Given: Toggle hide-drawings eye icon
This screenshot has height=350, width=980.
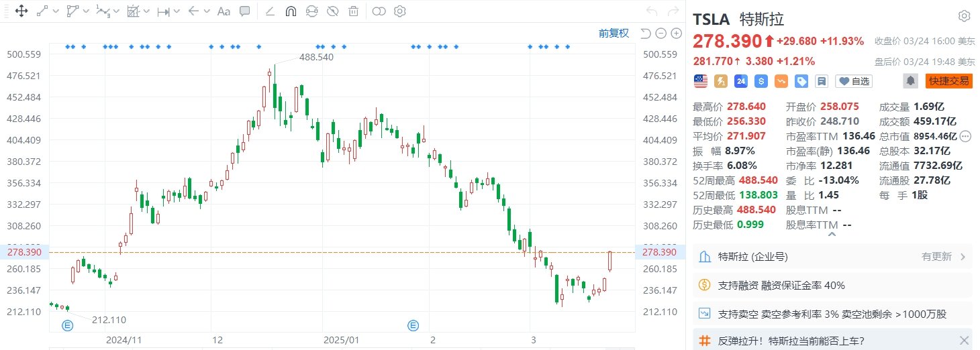Looking at the screenshot, I should click(x=332, y=11).
